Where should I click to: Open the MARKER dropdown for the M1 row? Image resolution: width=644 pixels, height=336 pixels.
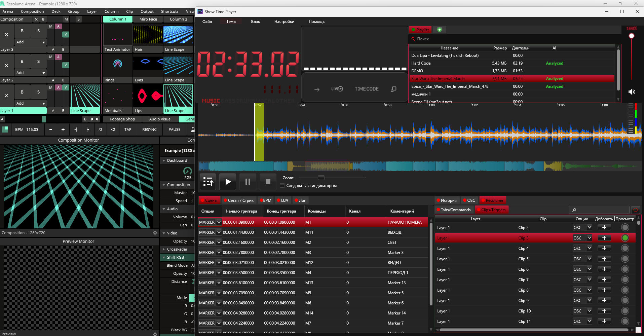click(x=219, y=222)
